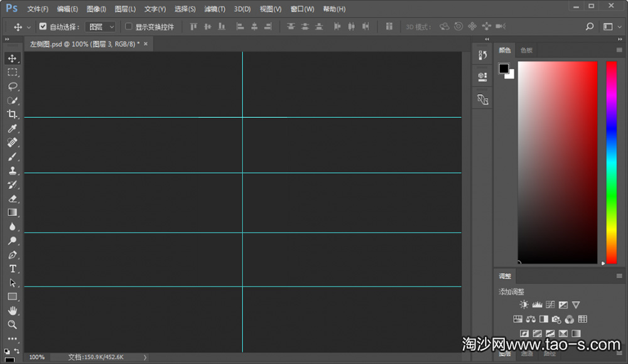Open the layer/group selection dropdown next to 自动选择
628x364 pixels.
pyautogui.click(x=99, y=26)
